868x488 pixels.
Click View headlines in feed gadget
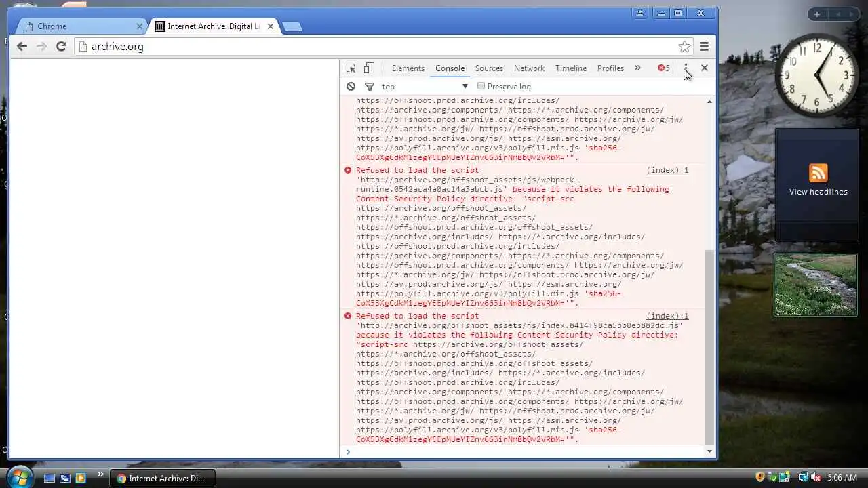(818, 192)
